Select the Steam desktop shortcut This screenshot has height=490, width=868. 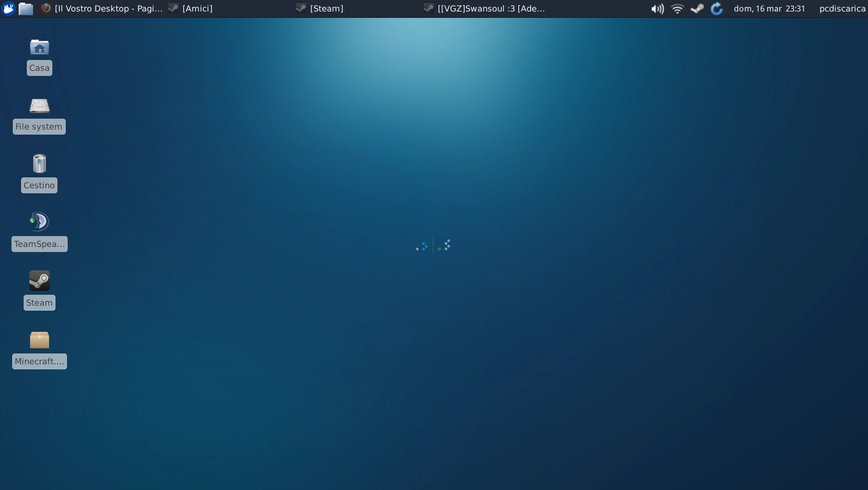(x=39, y=291)
